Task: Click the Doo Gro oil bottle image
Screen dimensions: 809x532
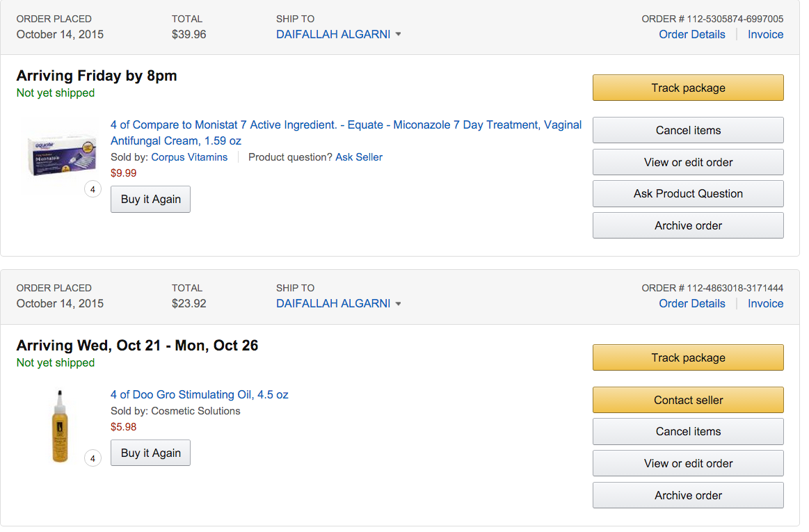Action: (x=61, y=426)
